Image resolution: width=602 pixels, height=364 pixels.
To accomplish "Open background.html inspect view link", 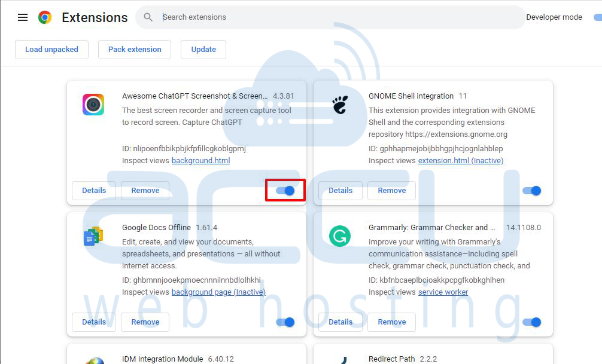I will [201, 161].
